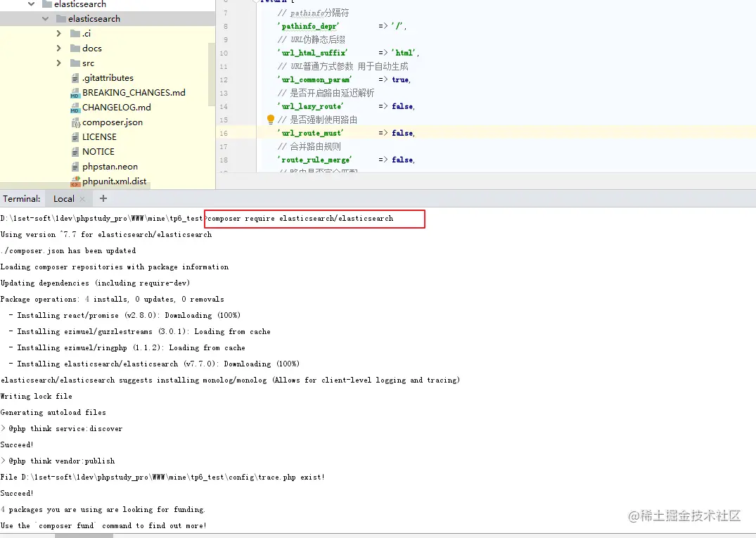The height and width of the screenshot is (538, 756).
Task: Expand the src folder
Action: point(59,63)
